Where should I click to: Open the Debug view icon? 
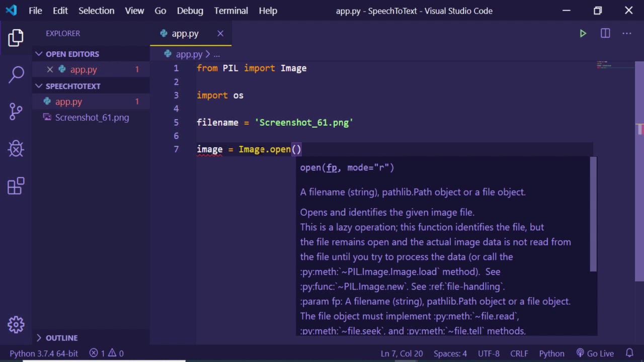[16, 148]
